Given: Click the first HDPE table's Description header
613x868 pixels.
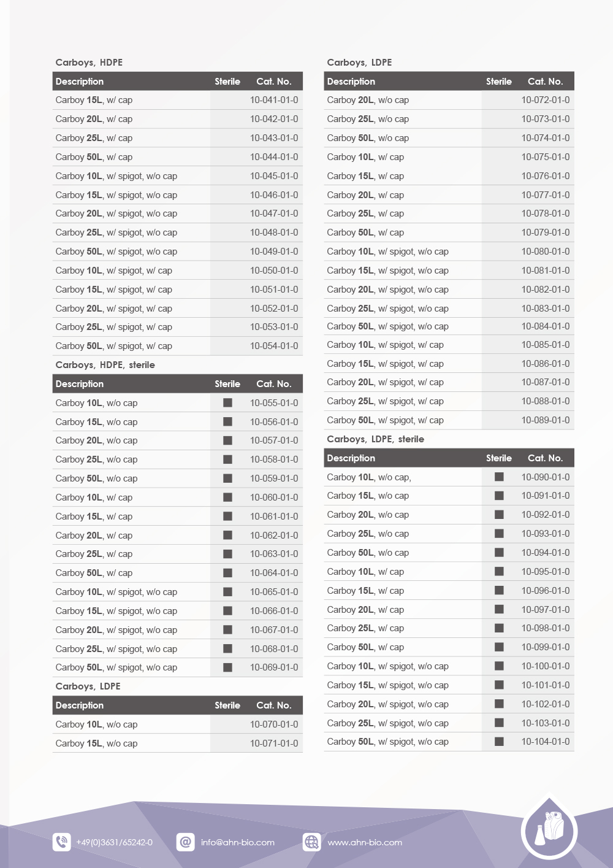Looking at the screenshot, I should pyautogui.click(x=80, y=82).
